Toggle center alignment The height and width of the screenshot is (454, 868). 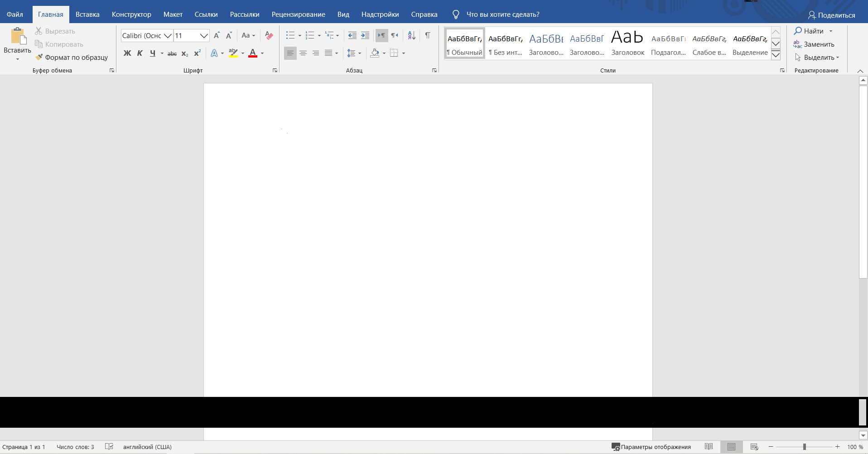(303, 53)
